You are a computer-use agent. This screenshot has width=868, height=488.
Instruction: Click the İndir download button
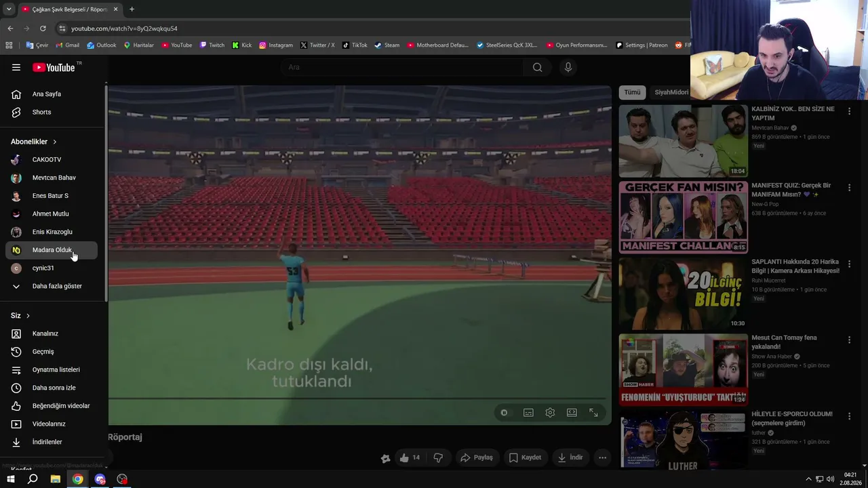tap(570, 457)
